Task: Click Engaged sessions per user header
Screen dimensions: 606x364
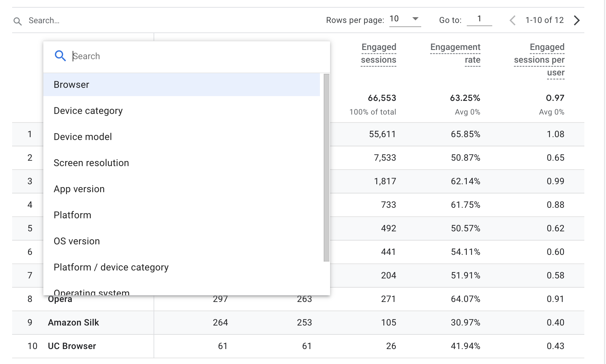Action: tap(539, 60)
